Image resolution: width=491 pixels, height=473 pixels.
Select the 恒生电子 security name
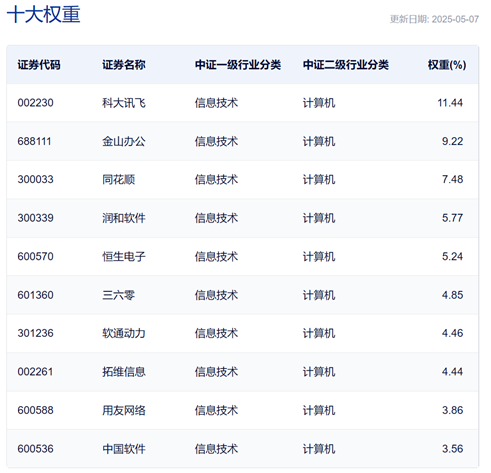[124, 256]
